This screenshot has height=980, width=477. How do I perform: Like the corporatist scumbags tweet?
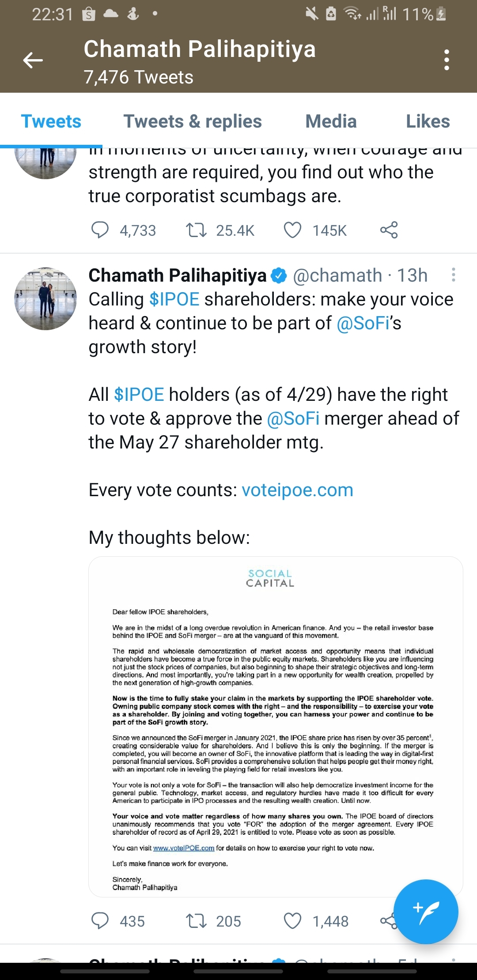coord(292,230)
